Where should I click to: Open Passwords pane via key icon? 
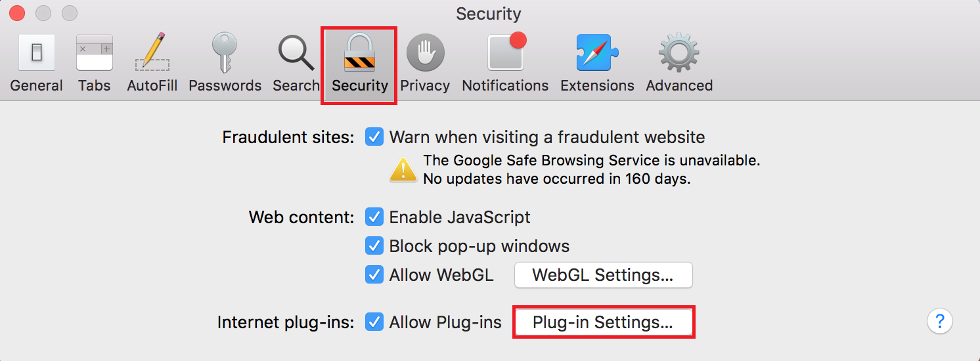point(225,53)
